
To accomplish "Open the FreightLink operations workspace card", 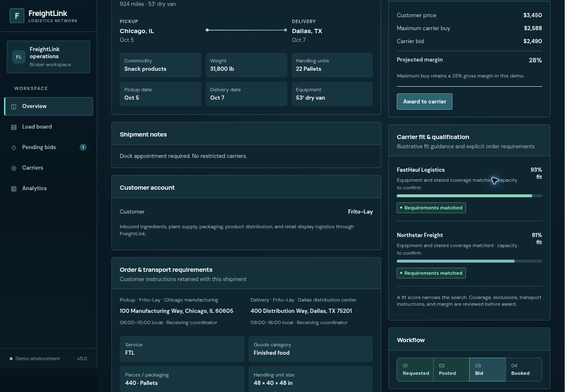I will (x=48, y=57).
